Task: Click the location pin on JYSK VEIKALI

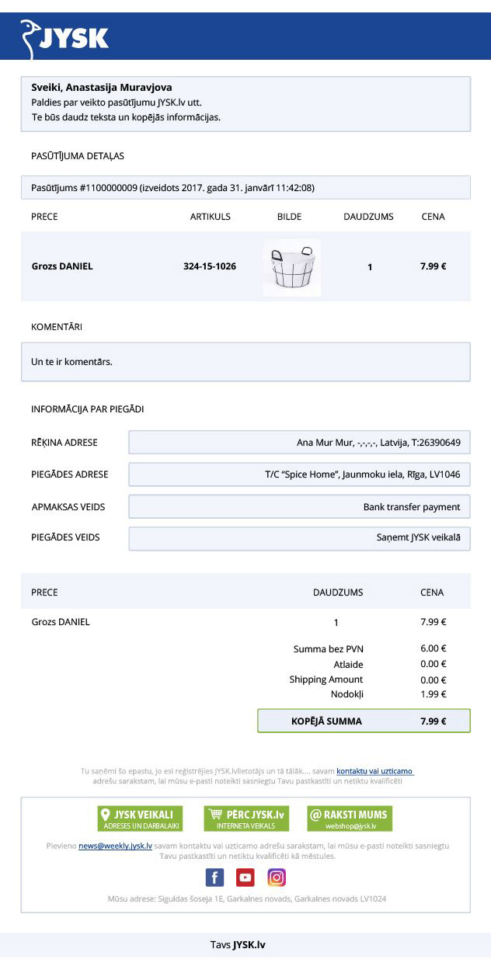Action: click(105, 815)
